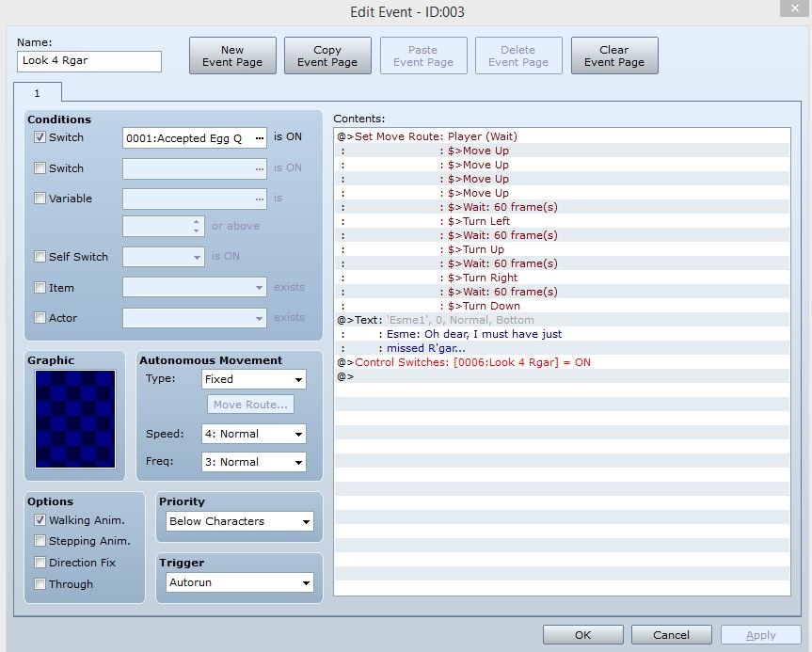Click Copy Event Page button
Viewport: 812px width, 652px height.
(327, 56)
